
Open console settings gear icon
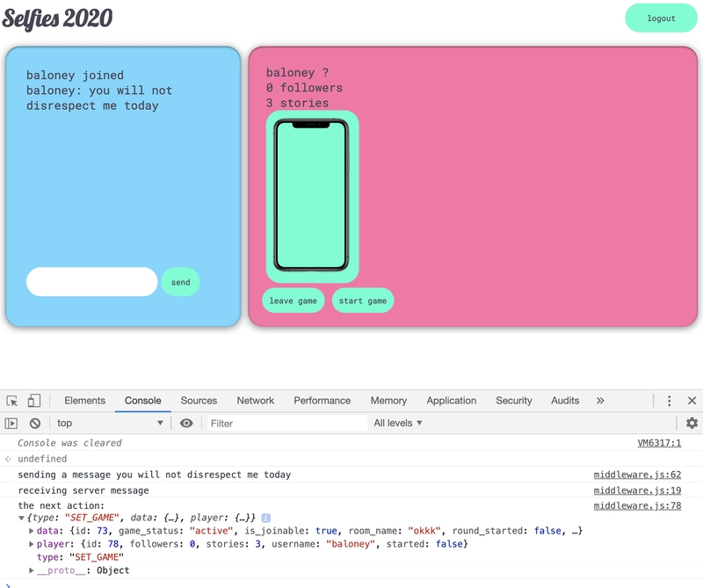[x=692, y=424]
